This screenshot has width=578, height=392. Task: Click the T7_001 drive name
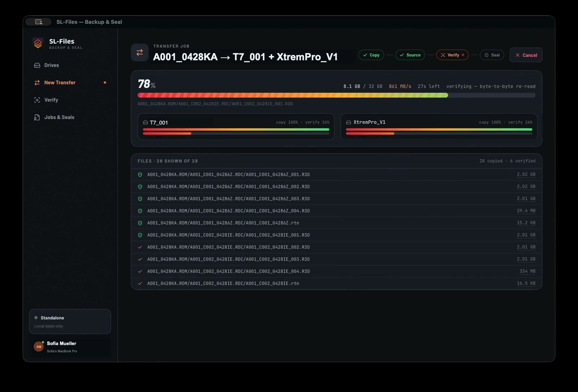tap(159, 123)
